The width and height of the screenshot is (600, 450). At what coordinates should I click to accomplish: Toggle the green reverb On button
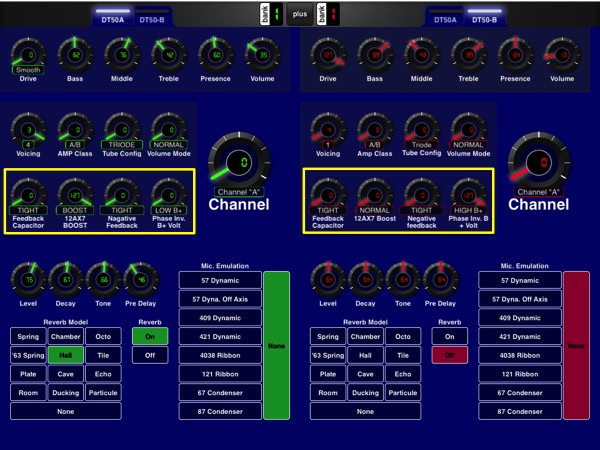click(x=150, y=337)
